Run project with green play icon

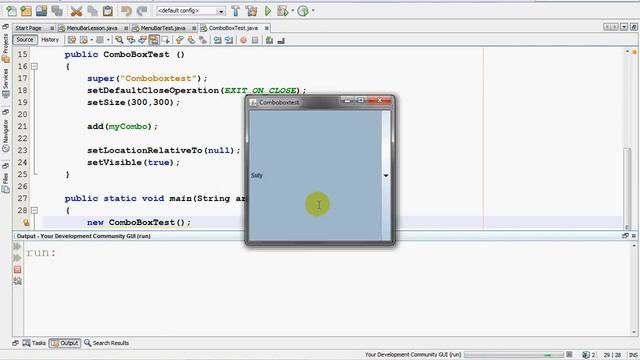[x=268, y=11]
